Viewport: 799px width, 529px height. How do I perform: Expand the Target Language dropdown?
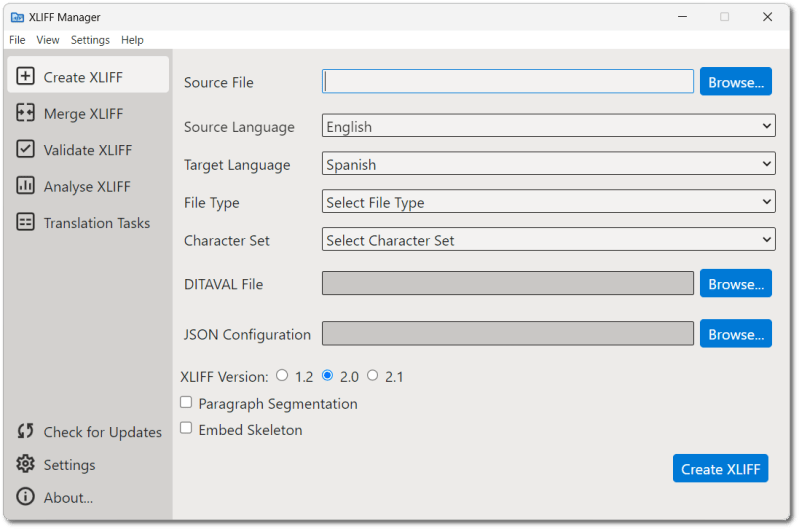[x=548, y=164]
